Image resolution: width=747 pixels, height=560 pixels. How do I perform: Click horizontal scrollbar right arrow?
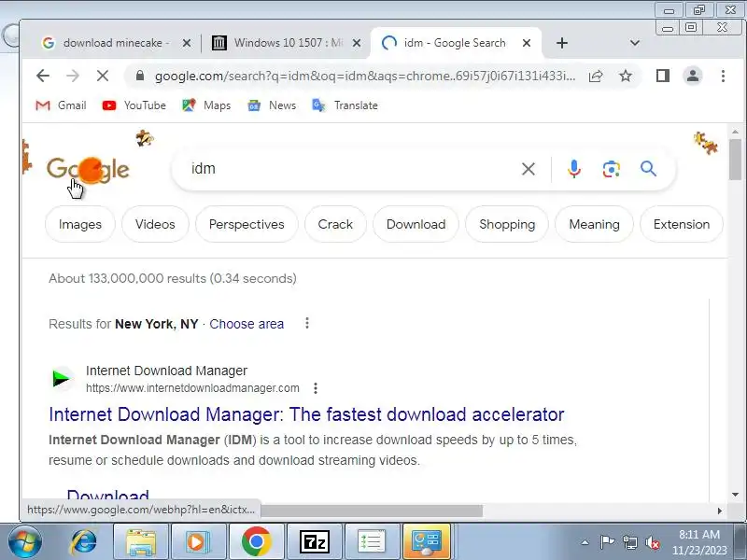719,511
